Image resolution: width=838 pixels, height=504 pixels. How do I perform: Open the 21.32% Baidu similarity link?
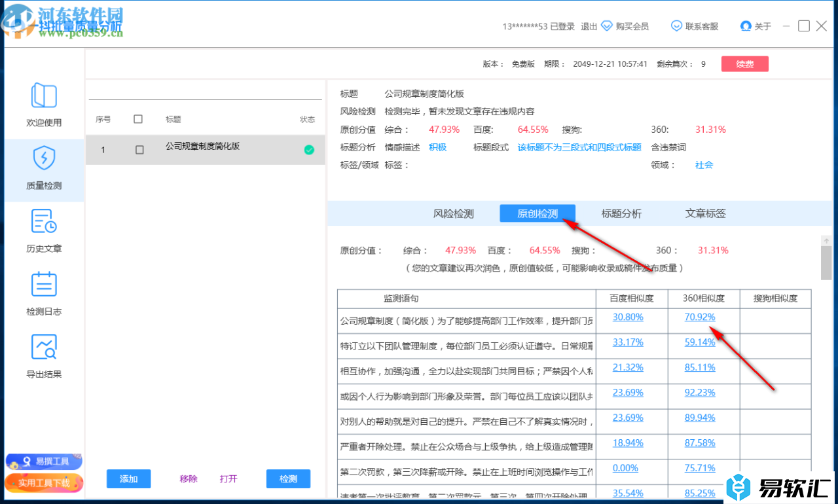point(628,367)
